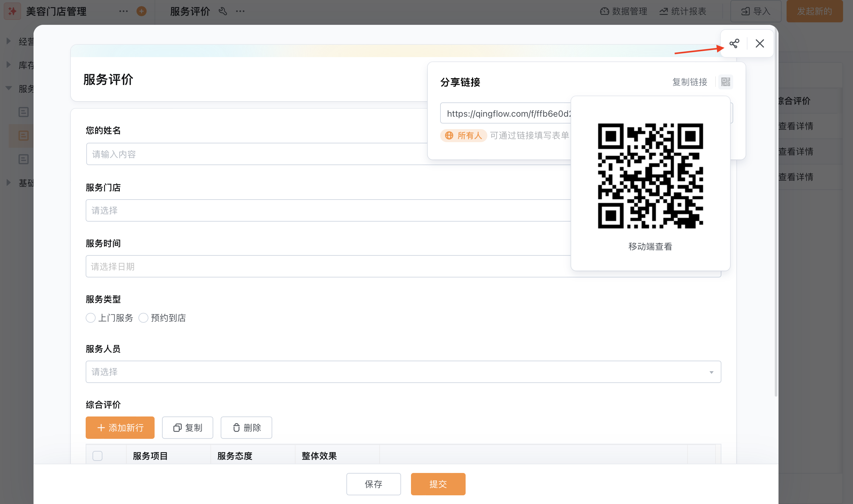Toggle the QR code icon in share panel

(725, 82)
